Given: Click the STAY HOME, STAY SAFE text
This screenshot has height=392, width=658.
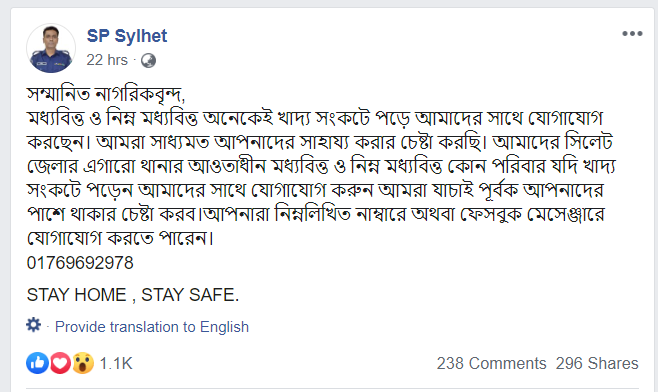Looking at the screenshot, I should pyautogui.click(x=133, y=295).
